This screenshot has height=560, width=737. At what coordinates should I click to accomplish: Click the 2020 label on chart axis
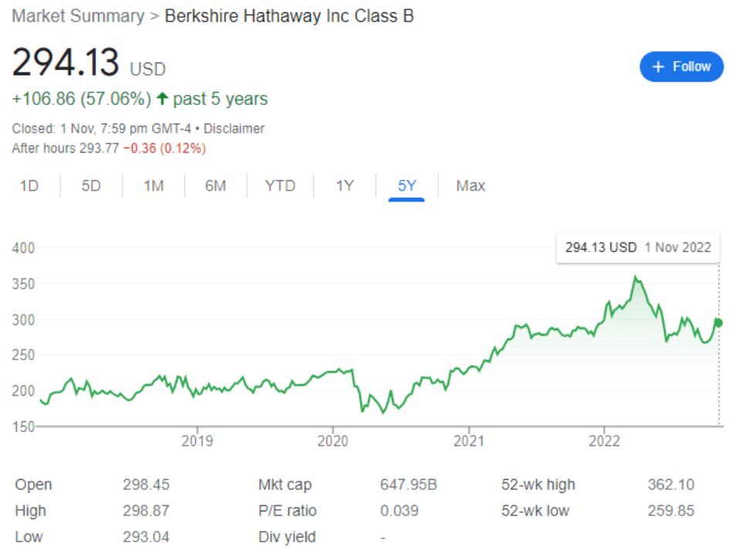[333, 441]
